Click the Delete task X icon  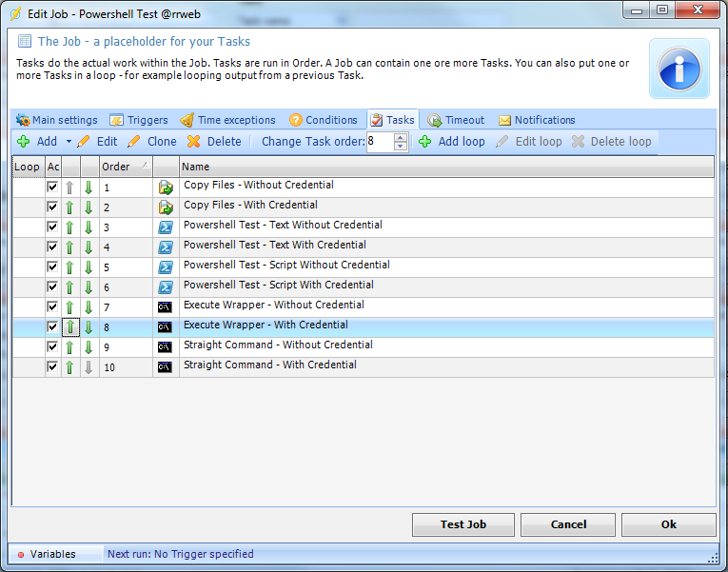[x=194, y=142]
